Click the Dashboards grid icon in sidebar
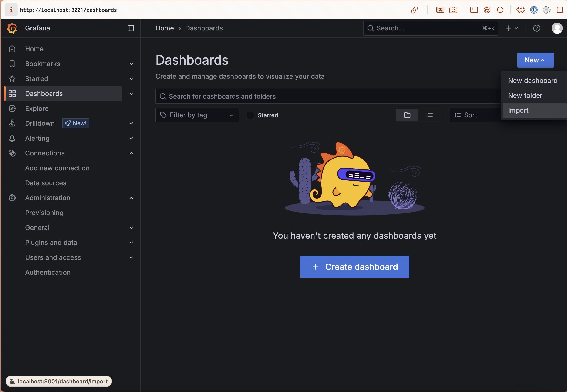 (x=12, y=94)
